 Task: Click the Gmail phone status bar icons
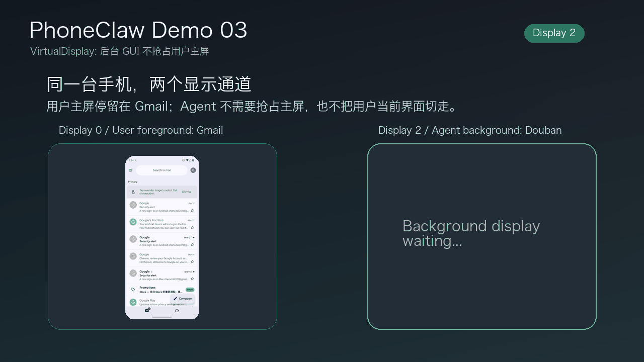point(189,160)
